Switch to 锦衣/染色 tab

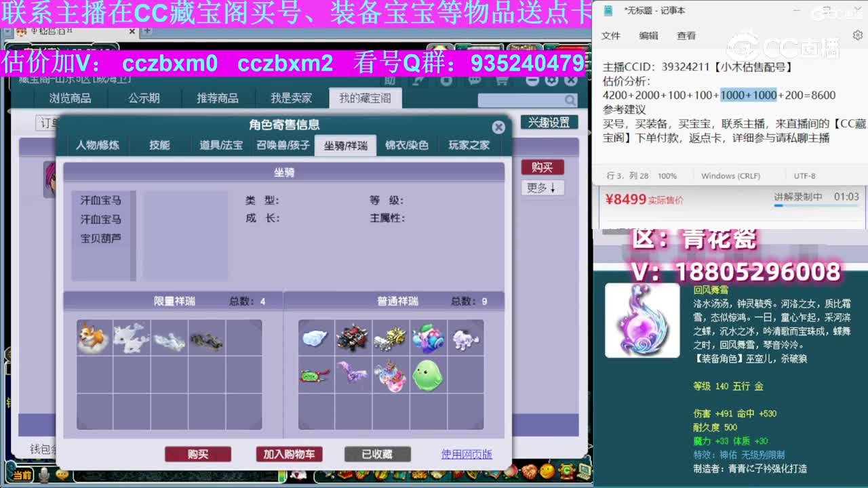407,145
